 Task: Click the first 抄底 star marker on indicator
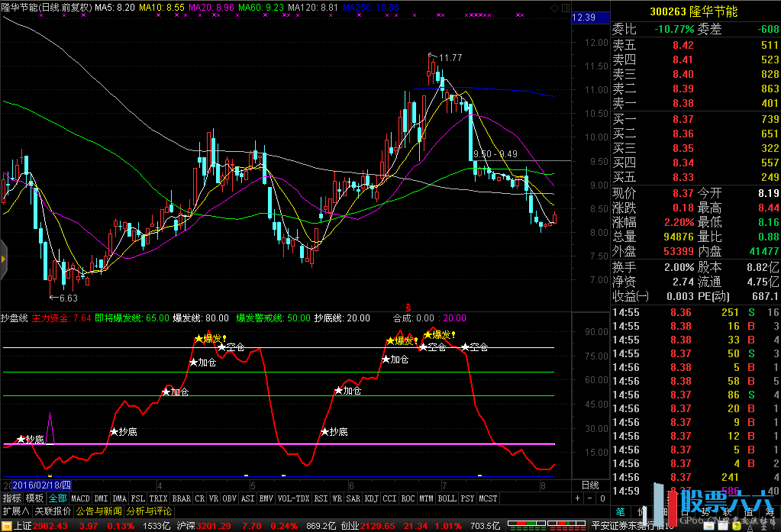click(x=21, y=440)
